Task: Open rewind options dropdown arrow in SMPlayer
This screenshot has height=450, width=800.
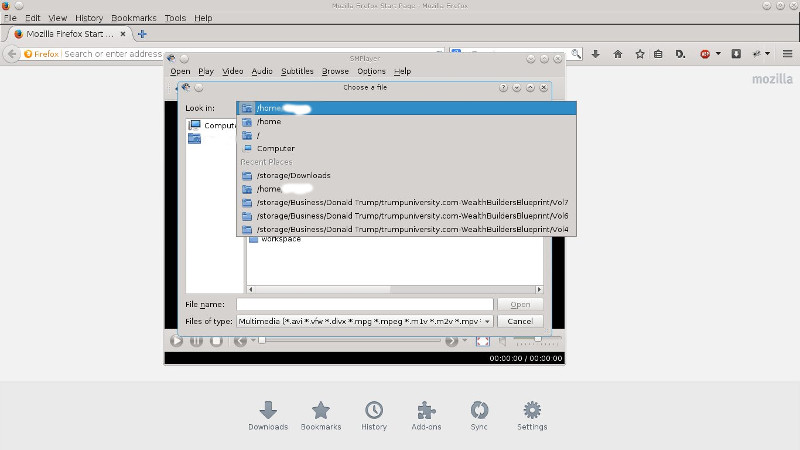Action: (253, 340)
